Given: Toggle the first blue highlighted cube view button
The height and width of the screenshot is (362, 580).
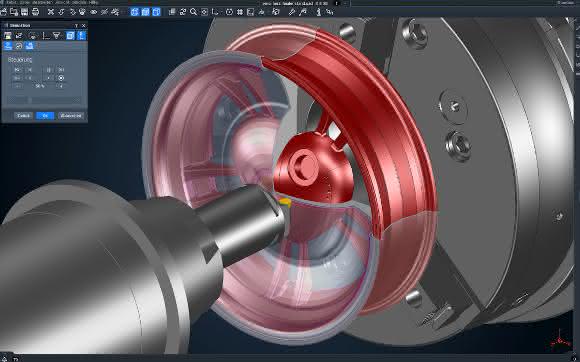Looking at the screenshot, I should click(x=135, y=12).
